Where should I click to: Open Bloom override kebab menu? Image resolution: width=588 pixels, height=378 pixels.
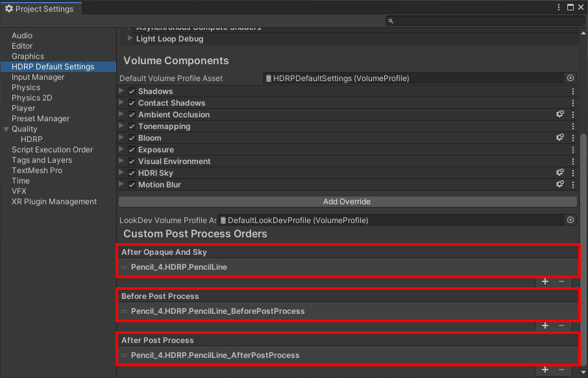[572, 138]
